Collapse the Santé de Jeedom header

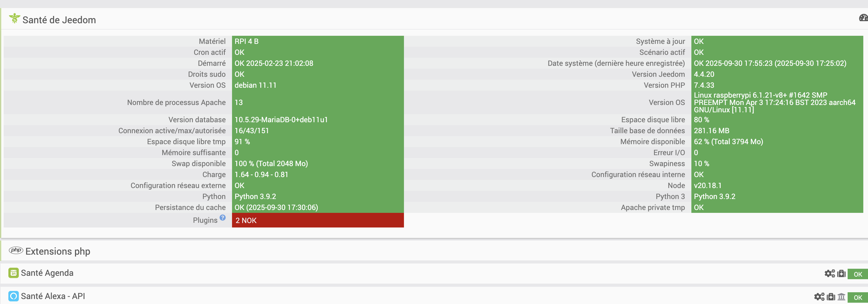pyautogui.click(x=59, y=20)
